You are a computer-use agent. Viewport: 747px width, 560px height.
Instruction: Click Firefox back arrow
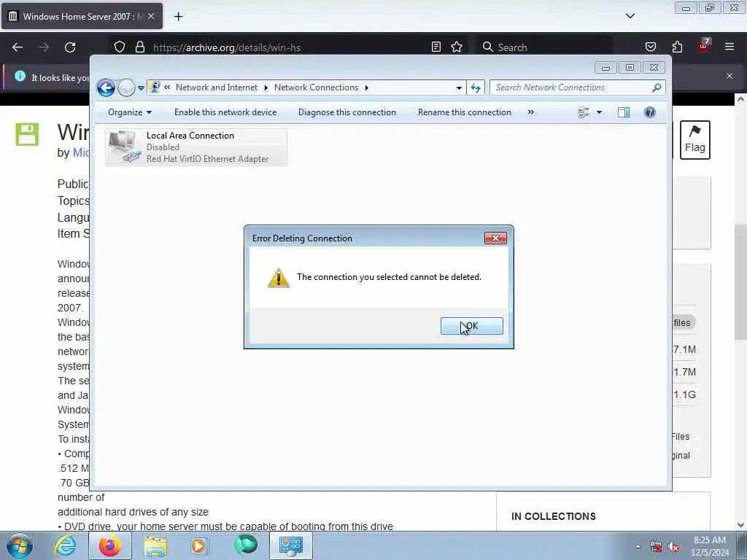point(18,47)
